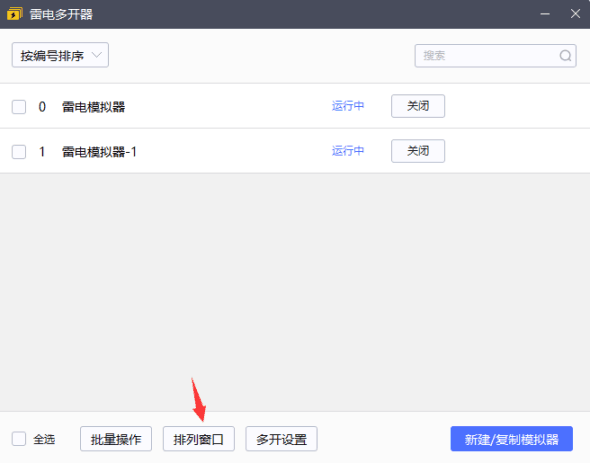590x463 pixels.
Task: Click the LDPlayer multi-instance logo icon
Action: (x=15, y=14)
